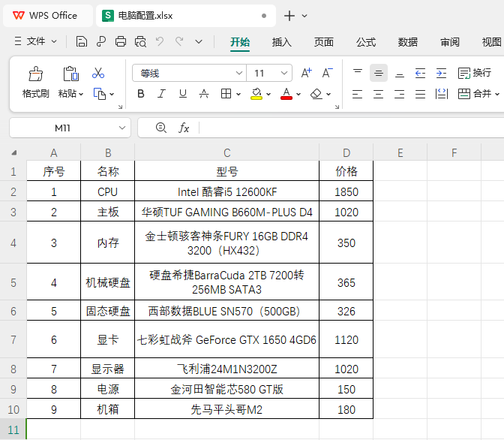Align text left
The width and height of the screenshot is (504, 440).
[x=358, y=94]
